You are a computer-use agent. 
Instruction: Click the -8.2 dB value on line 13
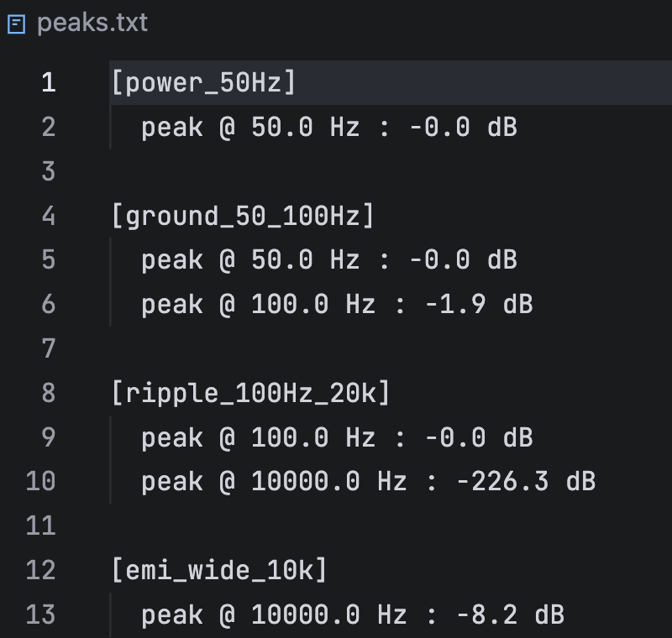(x=511, y=614)
